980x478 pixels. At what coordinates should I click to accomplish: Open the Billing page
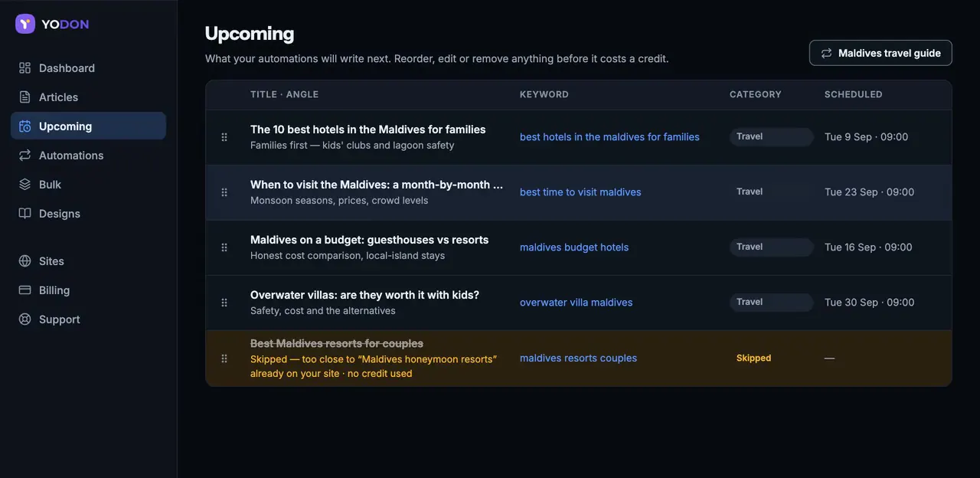pos(88,290)
